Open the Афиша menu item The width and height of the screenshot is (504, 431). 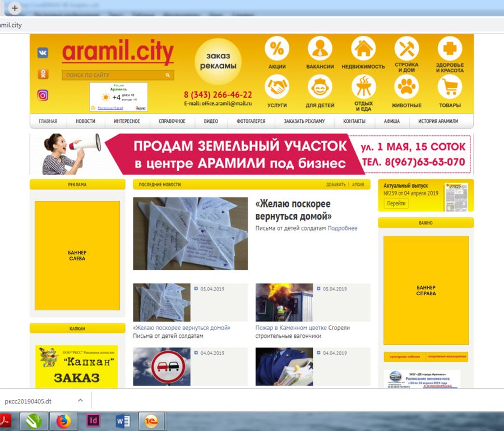coord(391,121)
